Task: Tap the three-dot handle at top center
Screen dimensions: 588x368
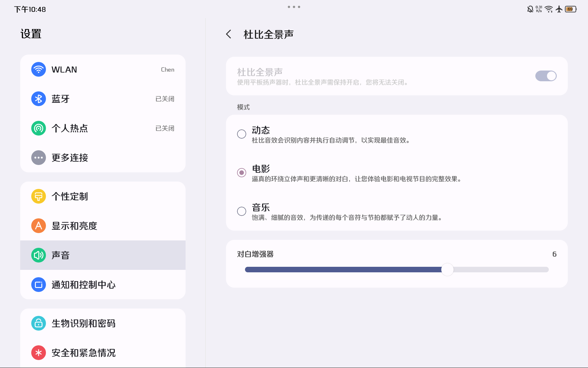Action: pos(294,7)
